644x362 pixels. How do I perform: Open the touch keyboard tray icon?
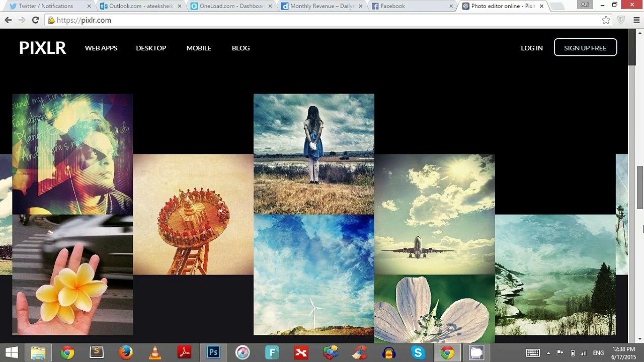[x=533, y=353]
